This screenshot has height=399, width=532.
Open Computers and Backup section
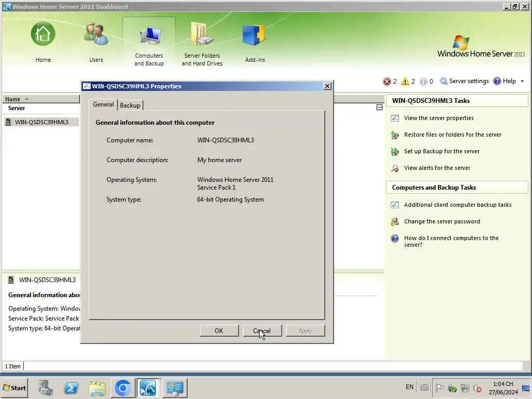[x=149, y=43]
